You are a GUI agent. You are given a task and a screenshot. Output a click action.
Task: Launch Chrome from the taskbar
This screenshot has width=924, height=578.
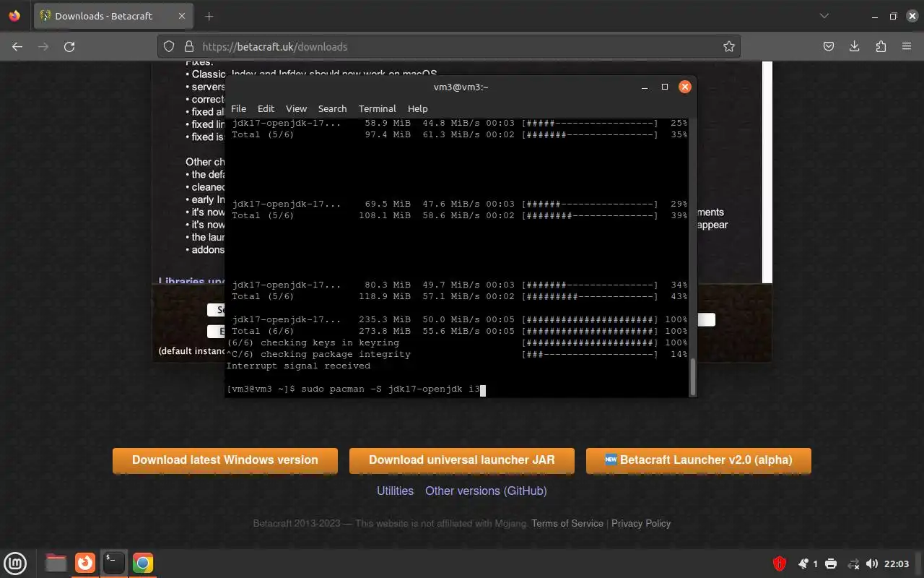click(143, 563)
